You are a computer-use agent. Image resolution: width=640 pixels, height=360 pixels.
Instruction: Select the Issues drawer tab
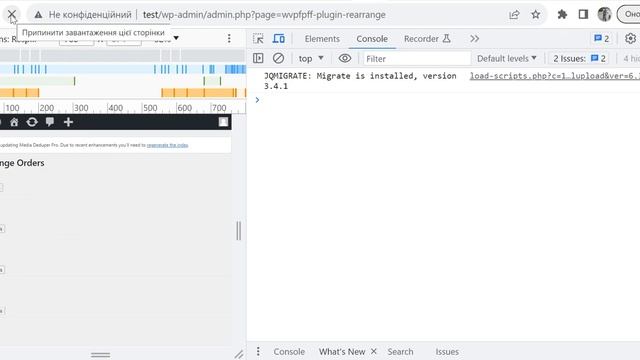tap(447, 351)
